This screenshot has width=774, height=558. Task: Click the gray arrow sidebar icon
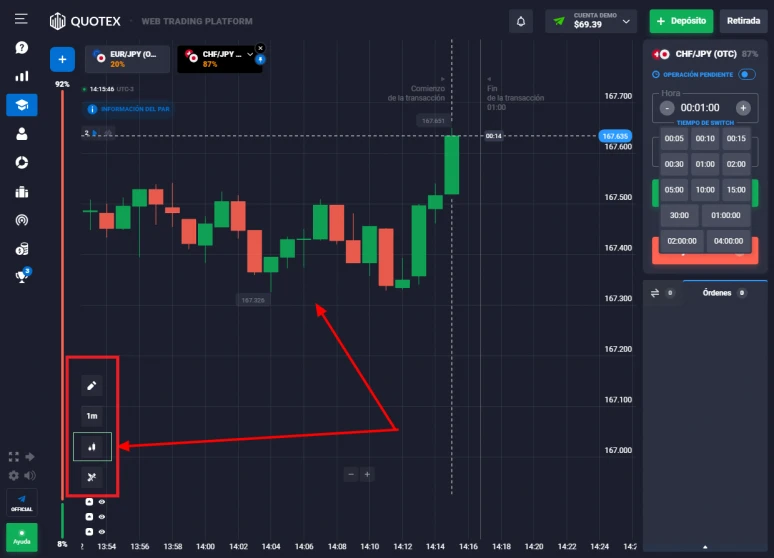pos(30,457)
